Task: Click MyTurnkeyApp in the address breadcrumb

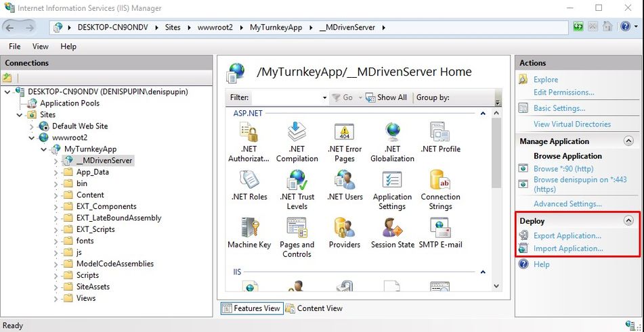Action: pos(276,28)
